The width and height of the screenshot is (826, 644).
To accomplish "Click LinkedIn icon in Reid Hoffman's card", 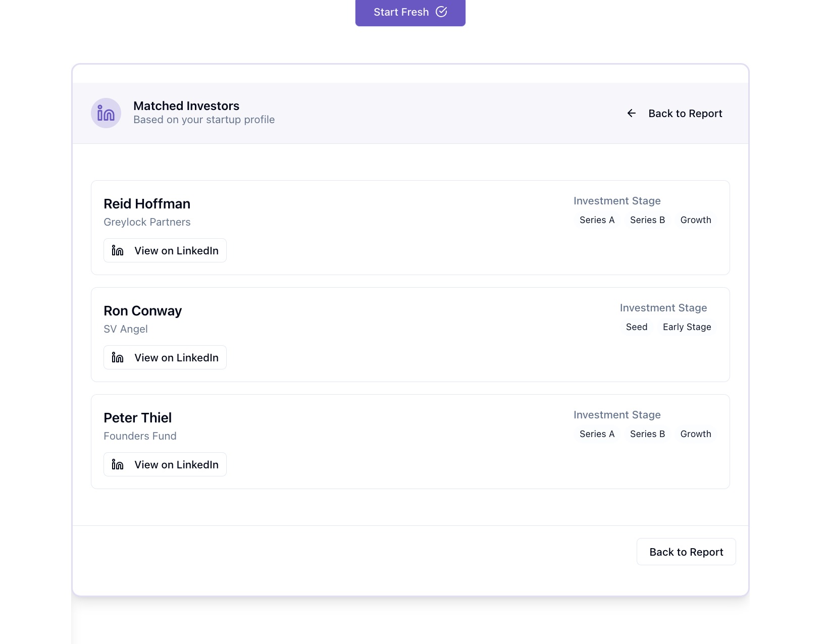I will click(x=118, y=250).
